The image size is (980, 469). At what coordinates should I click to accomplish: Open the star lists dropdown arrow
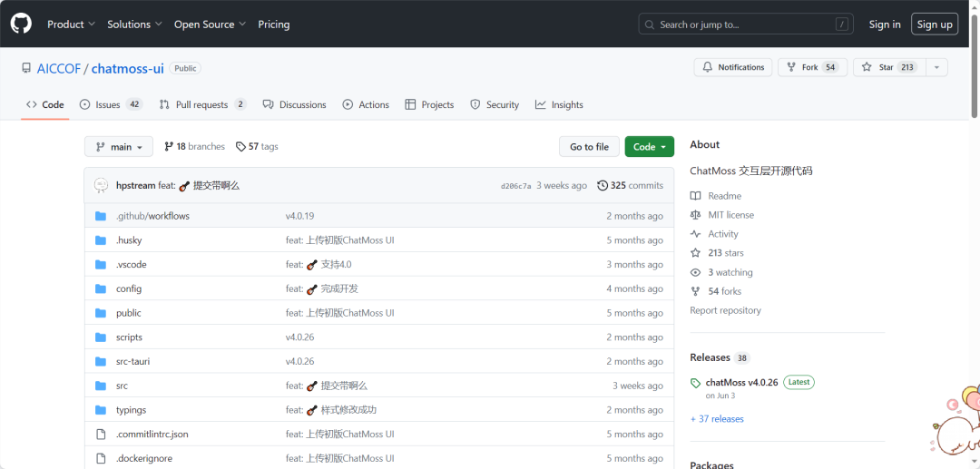[x=936, y=67]
